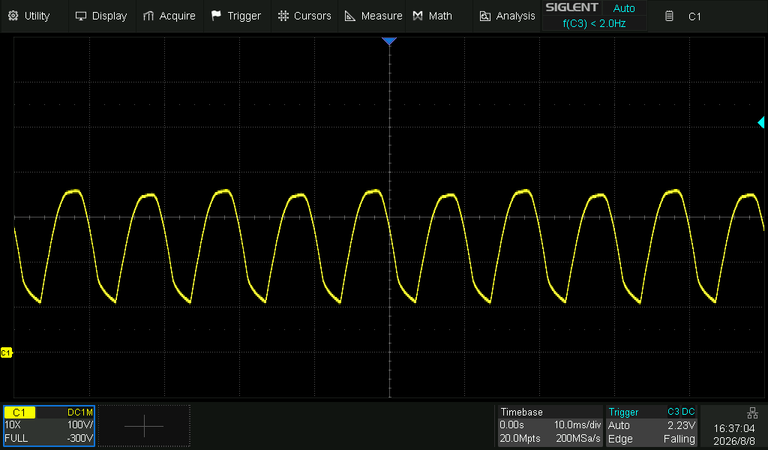Open the Math menu
The height and width of the screenshot is (450, 768).
click(x=433, y=16)
